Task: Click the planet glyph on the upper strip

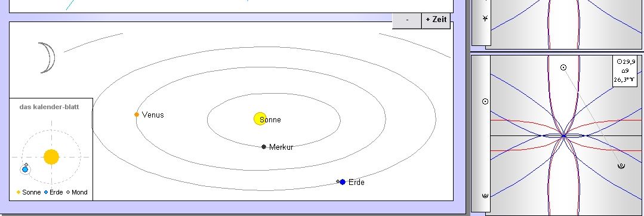Action: [485, 18]
